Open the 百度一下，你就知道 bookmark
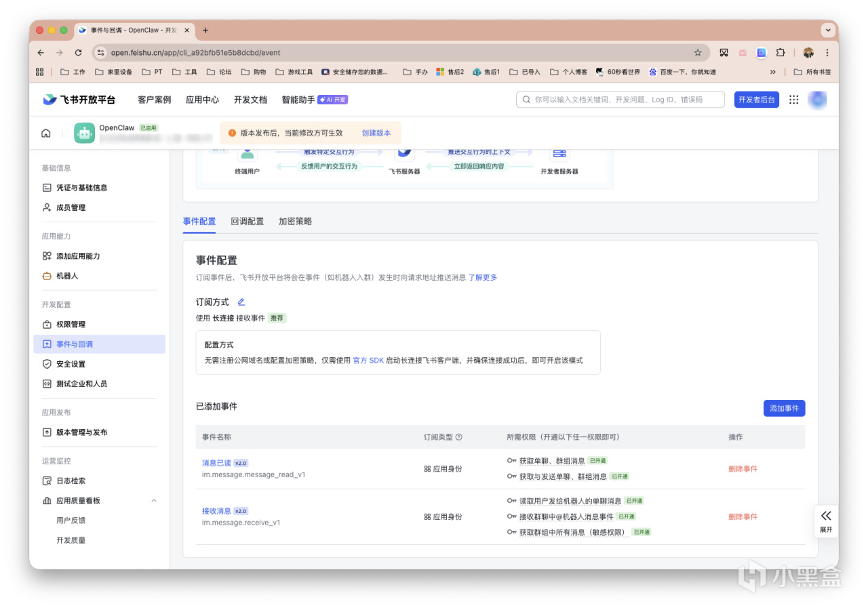Viewport: 868px width, 608px height. 682,72
